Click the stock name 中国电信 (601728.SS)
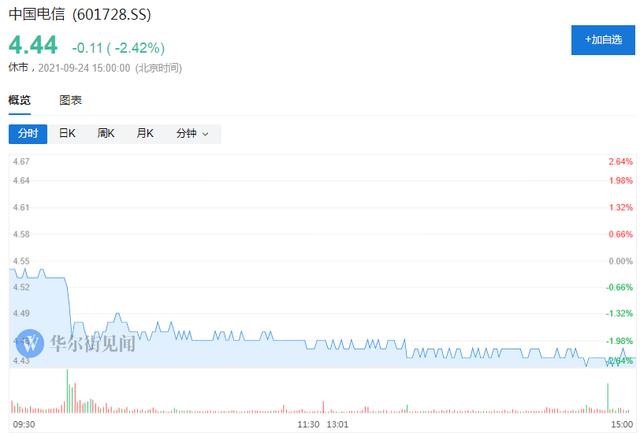The width and height of the screenshot is (640, 433). 80,14
